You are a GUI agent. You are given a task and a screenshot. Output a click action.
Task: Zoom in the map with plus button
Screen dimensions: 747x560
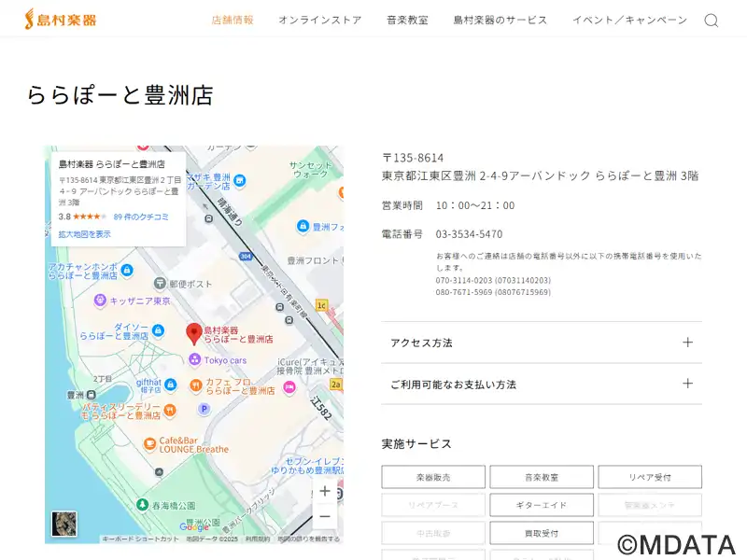(x=325, y=491)
